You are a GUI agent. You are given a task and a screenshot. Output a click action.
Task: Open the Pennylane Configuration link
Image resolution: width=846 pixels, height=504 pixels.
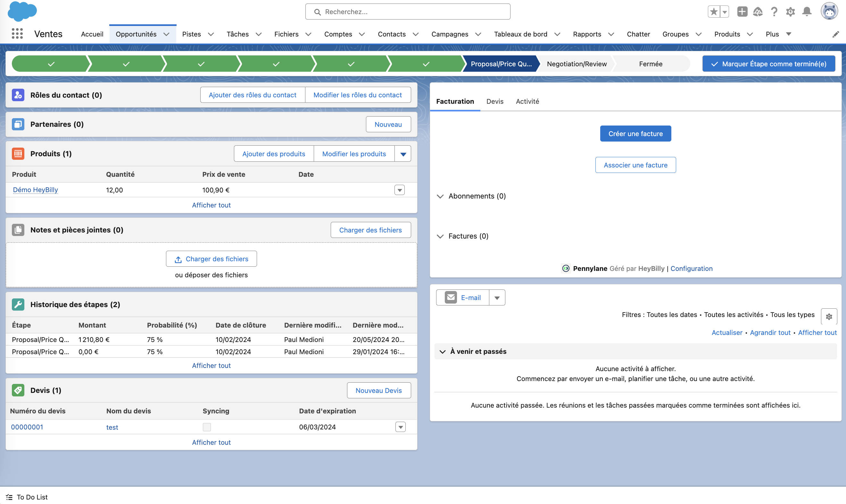pyautogui.click(x=691, y=268)
